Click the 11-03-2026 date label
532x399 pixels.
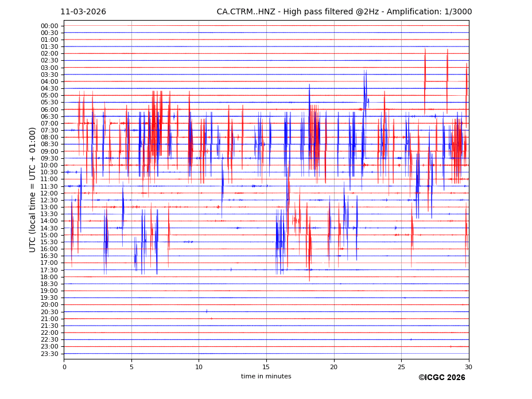(83, 12)
